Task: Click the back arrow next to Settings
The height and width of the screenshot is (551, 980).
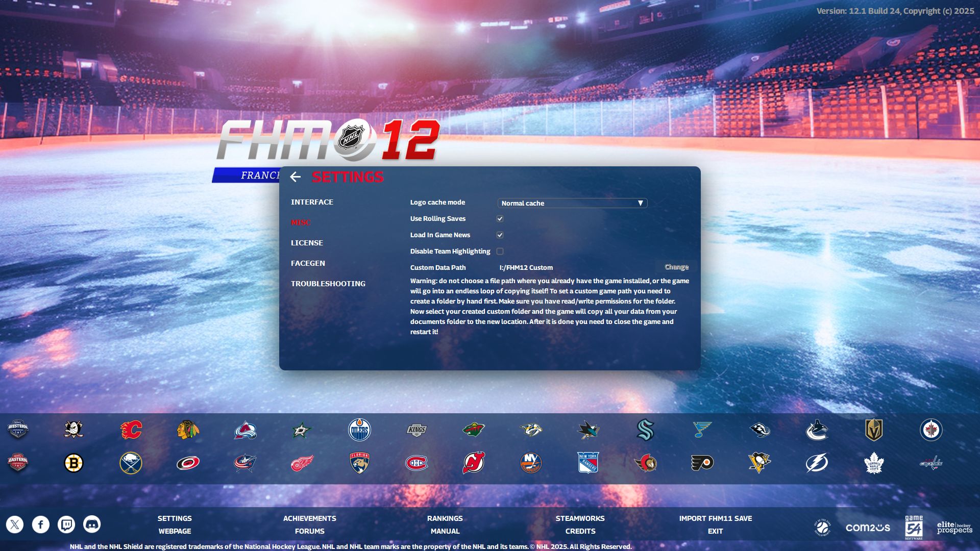Action: click(x=295, y=177)
